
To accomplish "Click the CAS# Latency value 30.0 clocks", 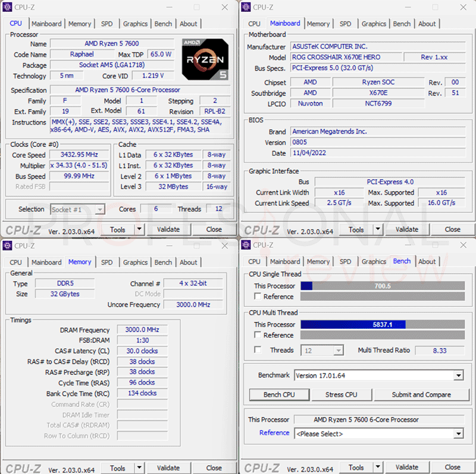I will (x=142, y=351).
